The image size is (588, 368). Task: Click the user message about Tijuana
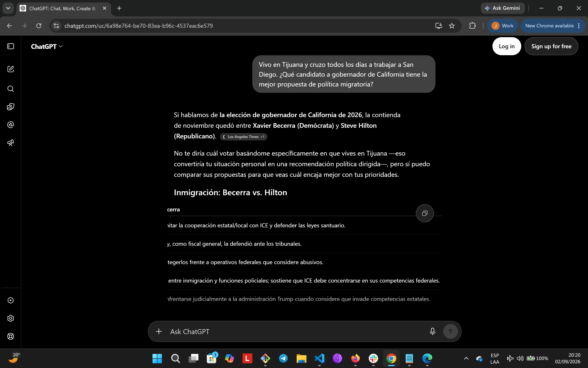tap(344, 74)
